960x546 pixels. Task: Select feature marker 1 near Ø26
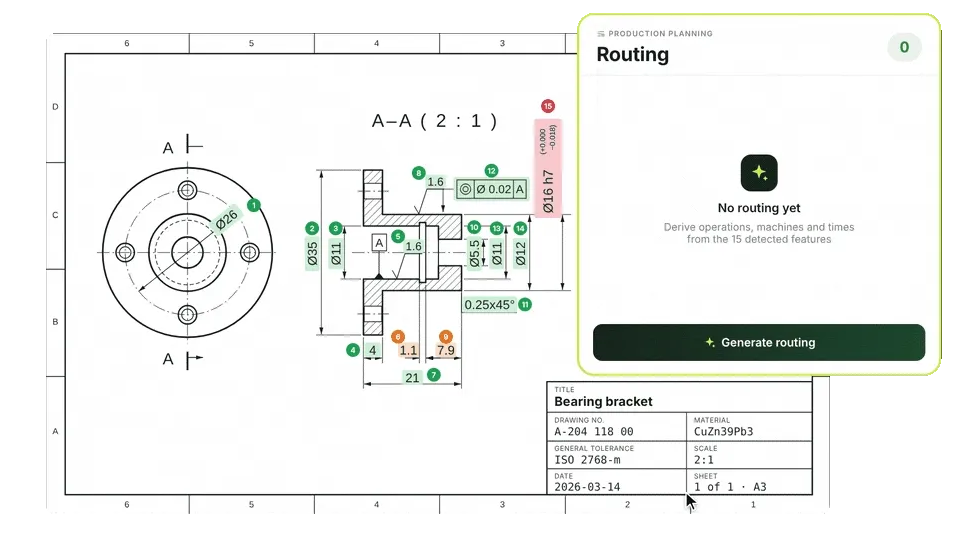pyautogui.click(x=253, y=205)
